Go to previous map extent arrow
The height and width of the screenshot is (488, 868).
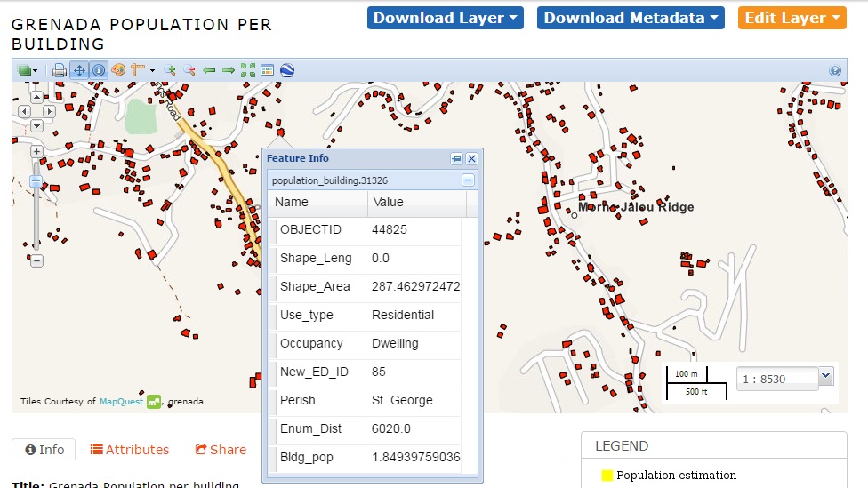[210, 70]
